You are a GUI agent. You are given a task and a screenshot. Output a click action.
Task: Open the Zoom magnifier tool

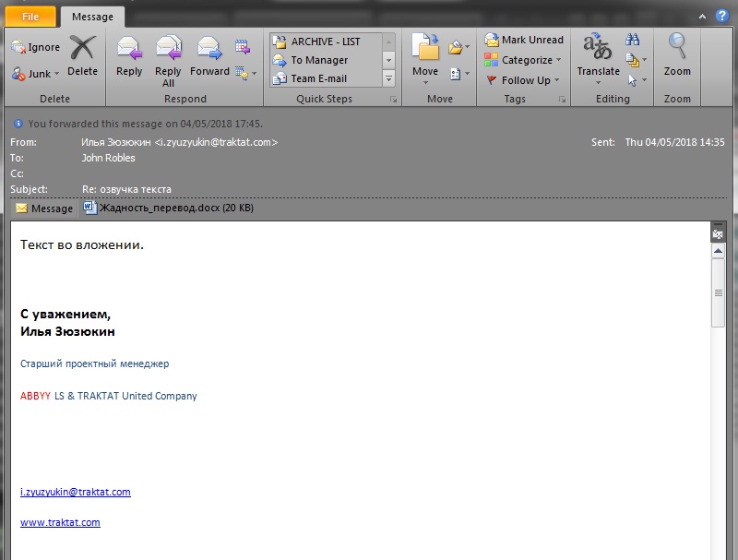(x=677, y=55)
